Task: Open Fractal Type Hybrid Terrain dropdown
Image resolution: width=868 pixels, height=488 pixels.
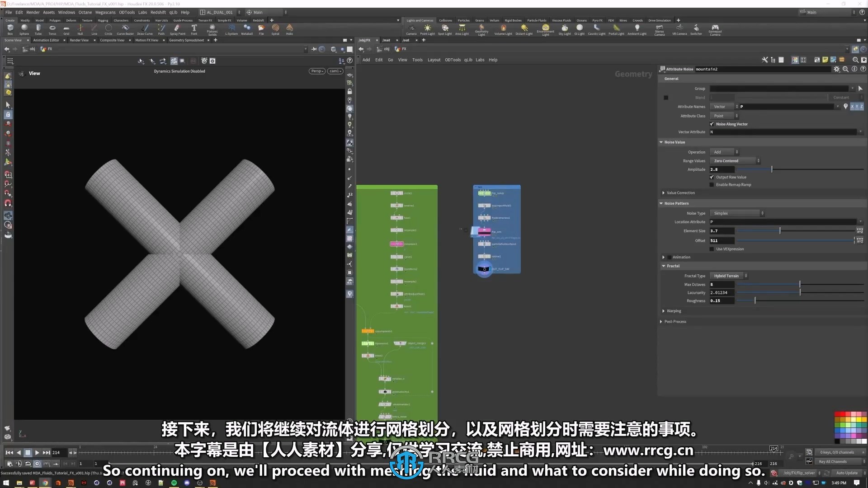Action: (729, 276)
